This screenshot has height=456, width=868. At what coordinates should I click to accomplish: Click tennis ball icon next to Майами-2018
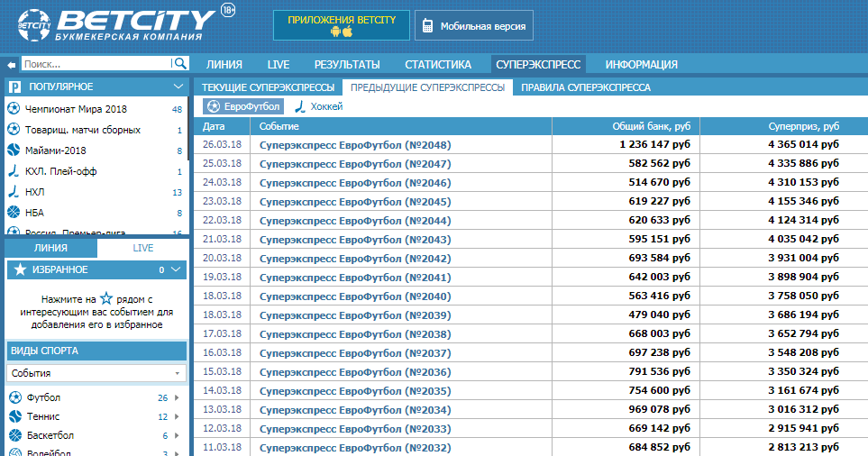pos(14,150)
